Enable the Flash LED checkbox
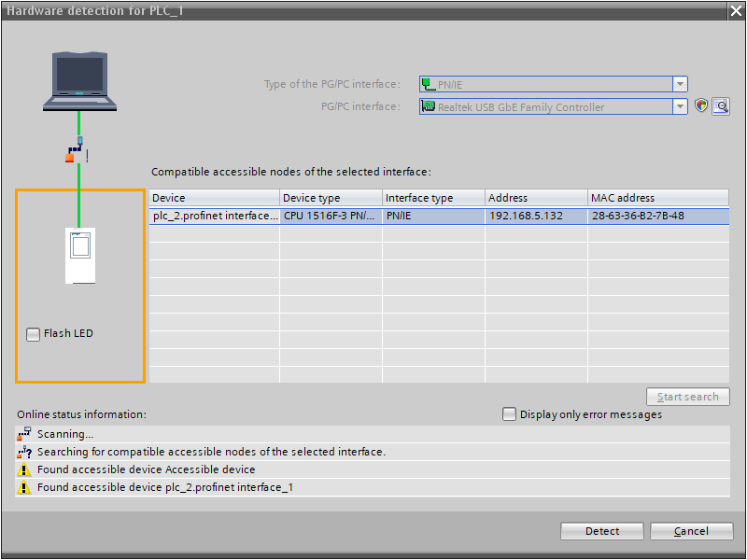Image resolution: width=747 pixels, height=560 pixels. [x=33, y=334]
